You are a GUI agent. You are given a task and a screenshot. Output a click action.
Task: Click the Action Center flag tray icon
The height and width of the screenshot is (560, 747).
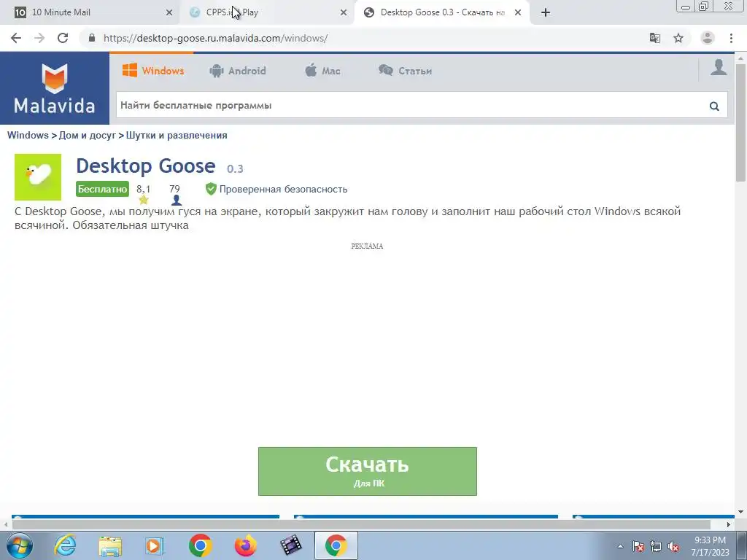coord(638,546)
